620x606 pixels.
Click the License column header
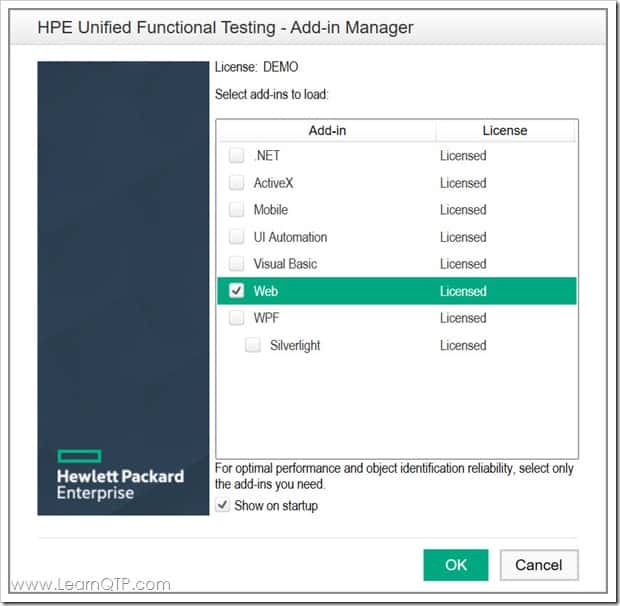click(505, 130)
